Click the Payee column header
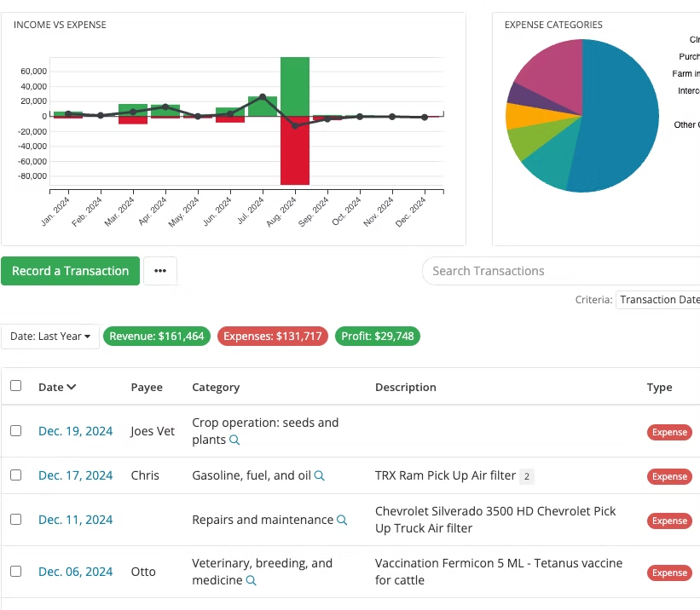 [147, 388]
